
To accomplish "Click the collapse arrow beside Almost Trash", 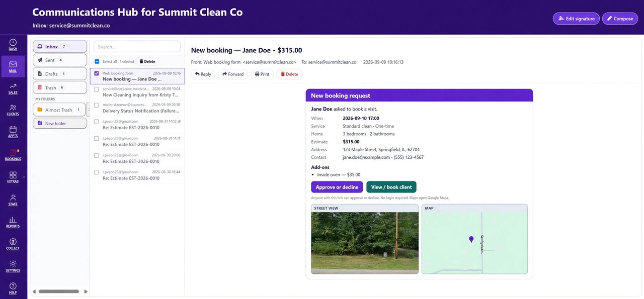I will coord(89,109).
